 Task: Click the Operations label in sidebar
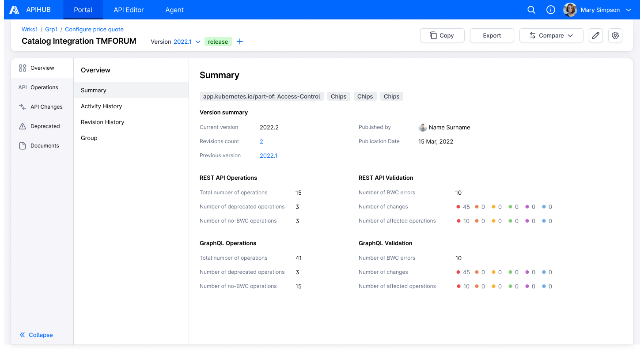point(44,87)
